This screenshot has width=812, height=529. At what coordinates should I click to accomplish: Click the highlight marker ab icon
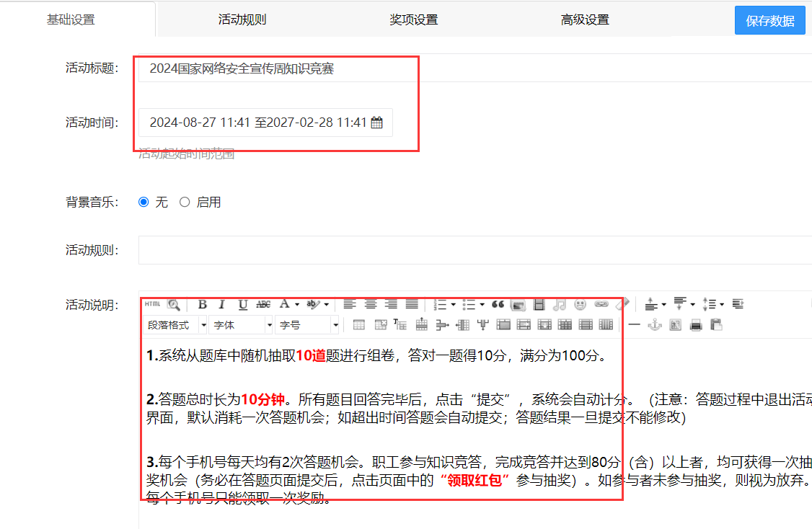[x=314, y=304]
